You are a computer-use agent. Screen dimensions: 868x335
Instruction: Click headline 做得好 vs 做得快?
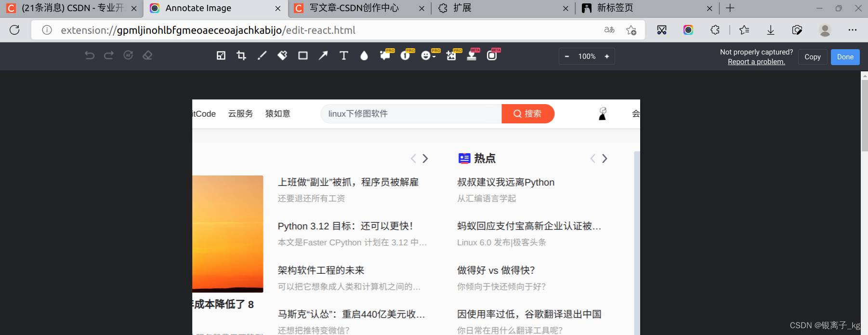(x=496, y=270)
